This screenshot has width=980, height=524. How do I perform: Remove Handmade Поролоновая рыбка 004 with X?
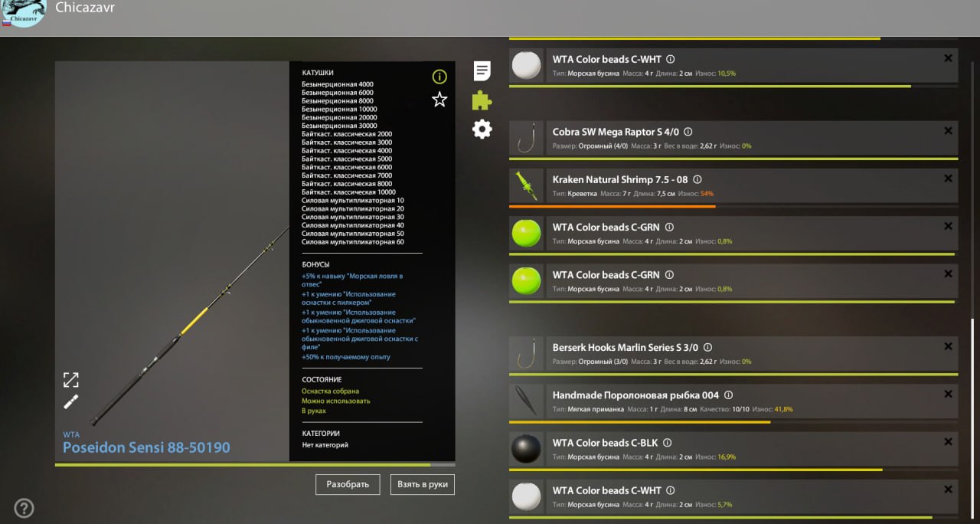(x=948, y=394)
